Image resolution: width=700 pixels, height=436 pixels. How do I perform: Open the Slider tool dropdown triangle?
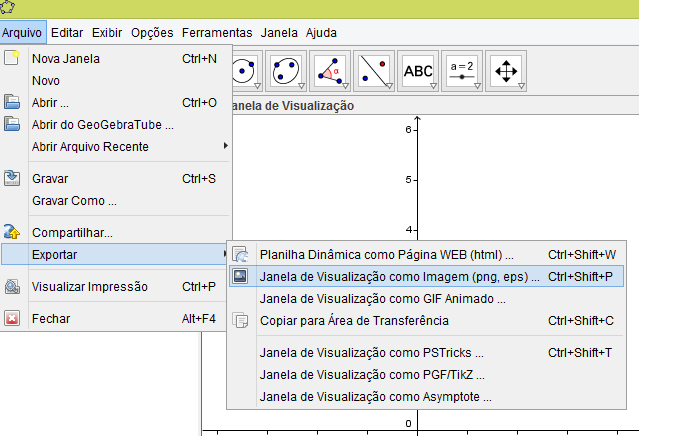pos(478,87)
